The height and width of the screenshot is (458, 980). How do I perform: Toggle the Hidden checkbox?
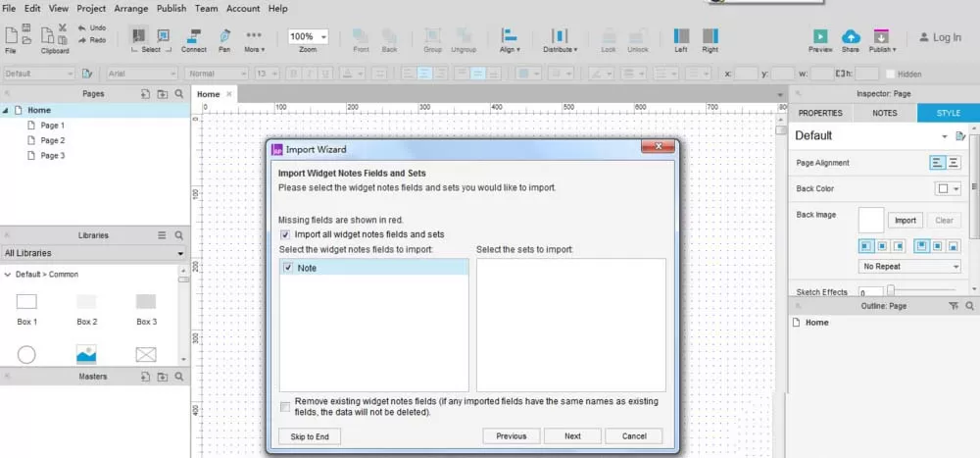click(891, 74)
